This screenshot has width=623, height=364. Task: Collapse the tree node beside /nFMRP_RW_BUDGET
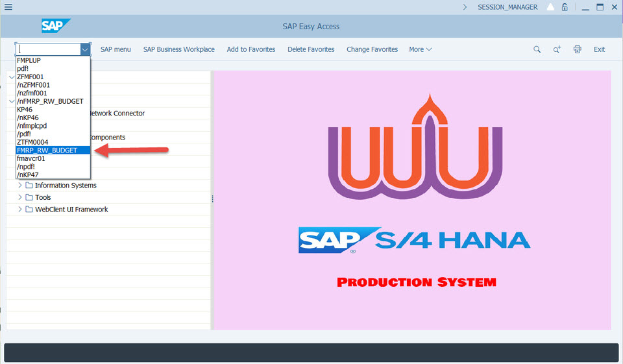(12, 101)
